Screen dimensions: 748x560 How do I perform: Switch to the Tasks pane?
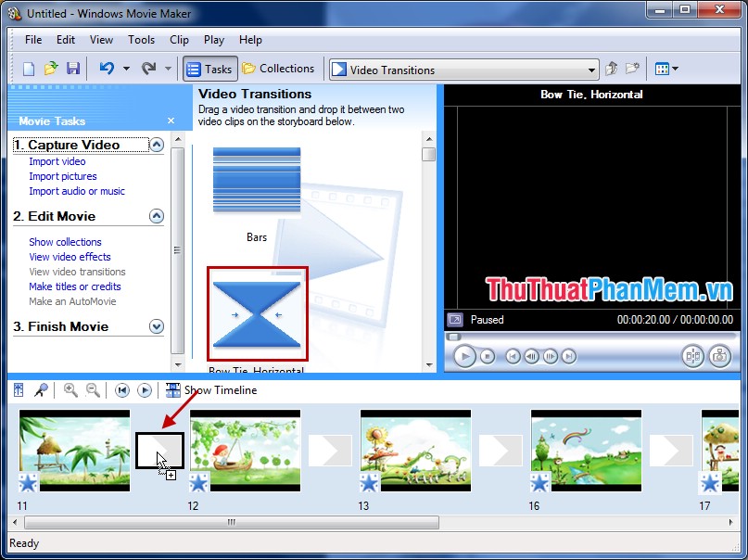pos(209,68)
